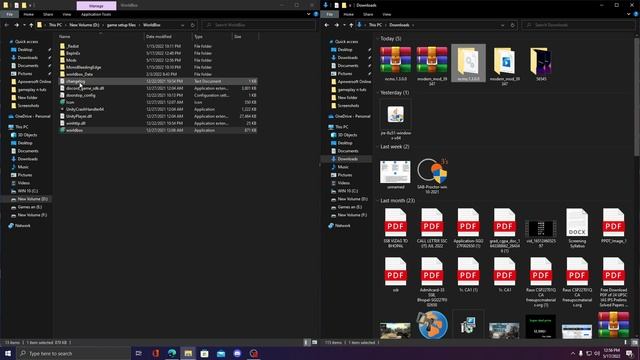Screen dimensions: 640x360
Task: Launch Microsoft Edge from the taskbar
Action: tap(172, 353)
